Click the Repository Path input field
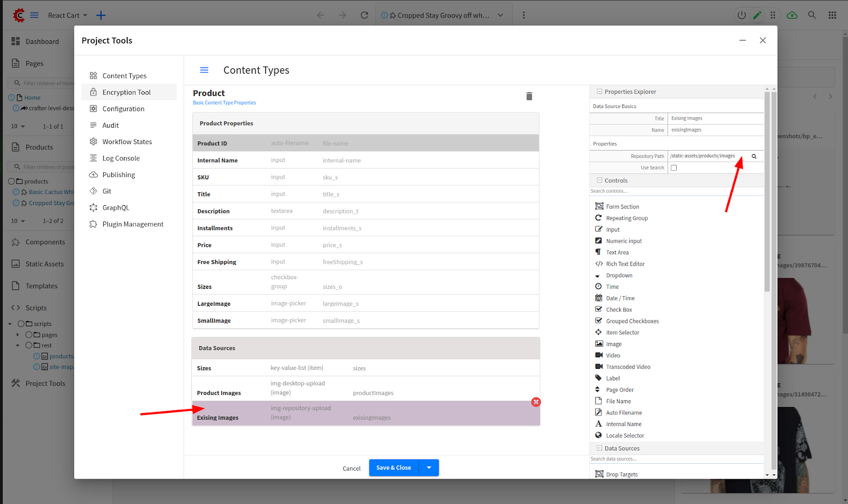 coord(706,156)
